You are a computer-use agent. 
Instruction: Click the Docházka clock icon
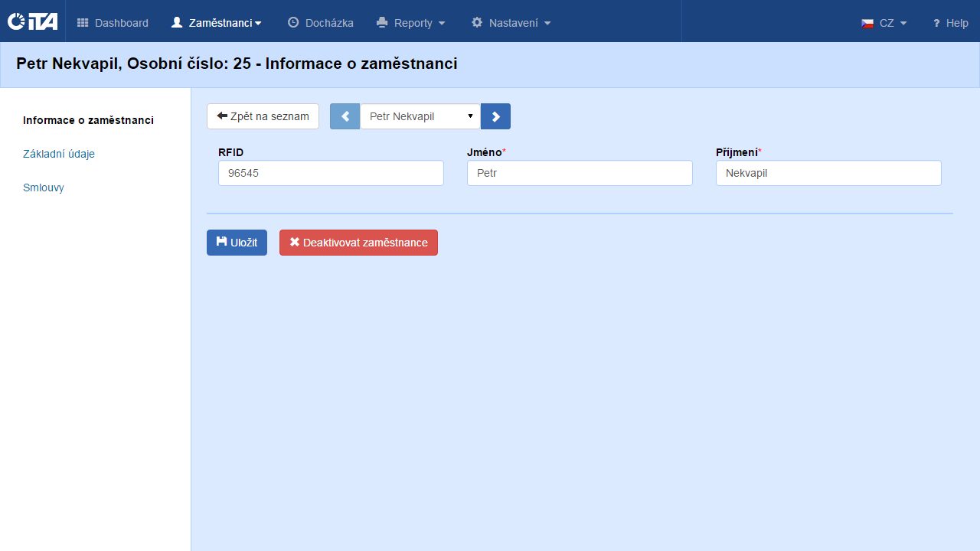pyautogui.click(x=293, y=23)
